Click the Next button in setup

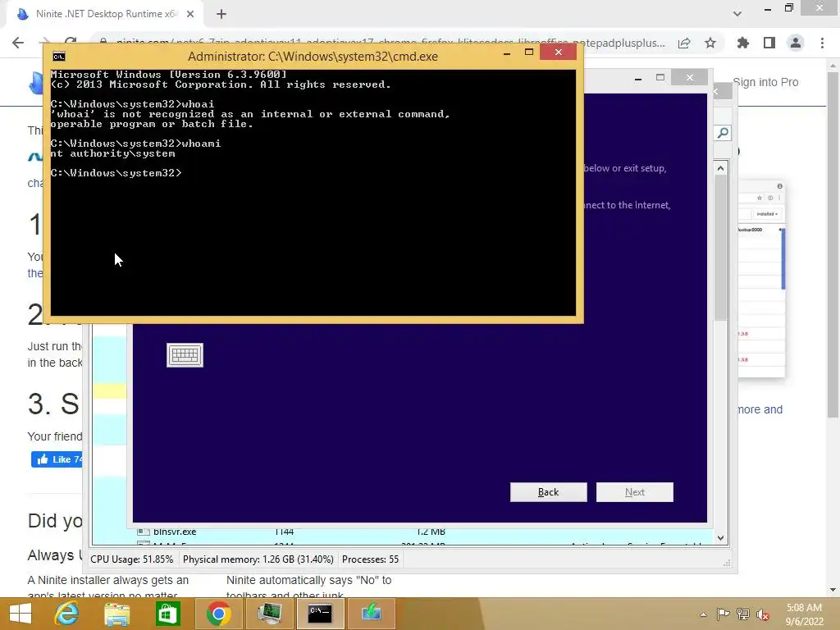pyautogui.click(x=635, y=492)
